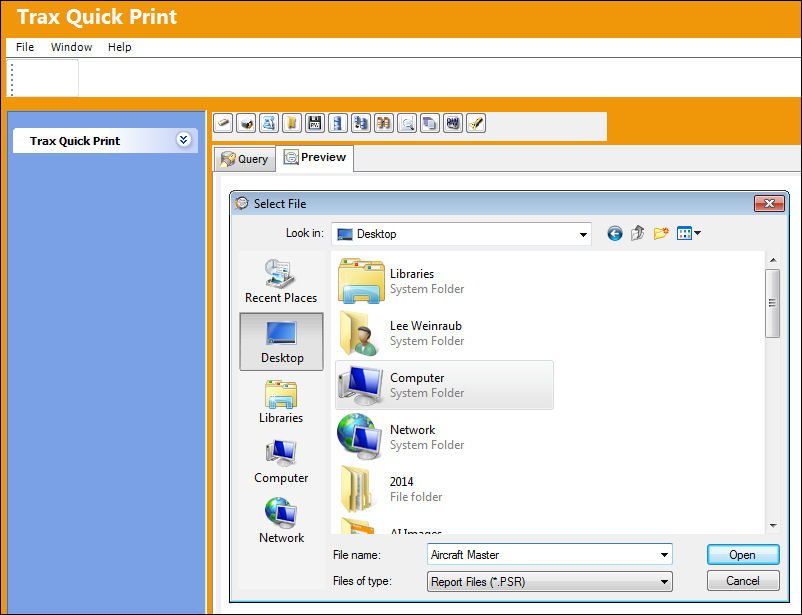
Task: Create a new folder with the folder icon
Action: [661, 234]
